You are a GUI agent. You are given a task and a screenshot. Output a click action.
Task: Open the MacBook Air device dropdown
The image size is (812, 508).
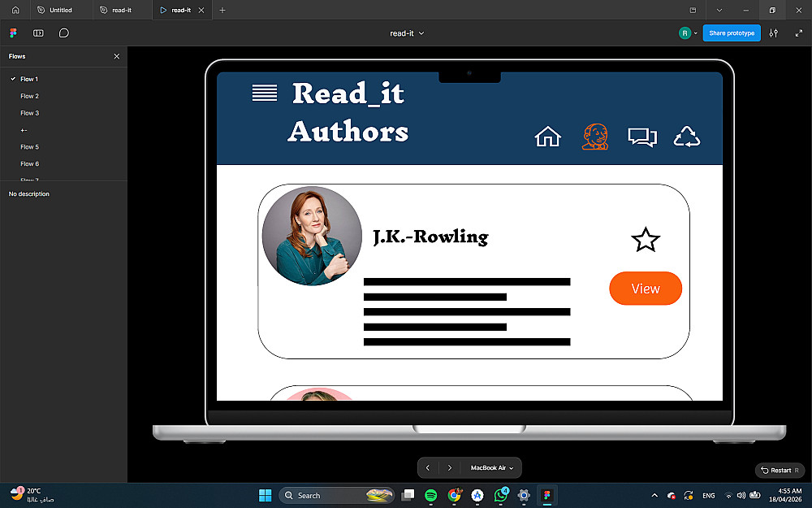pos(491,467)
